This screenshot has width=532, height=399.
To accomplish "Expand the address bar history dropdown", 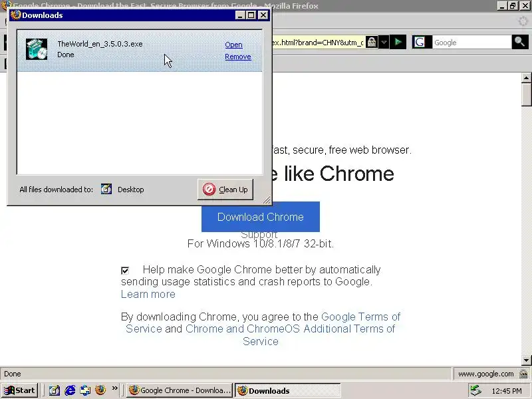I will click(x=384, y=43).
